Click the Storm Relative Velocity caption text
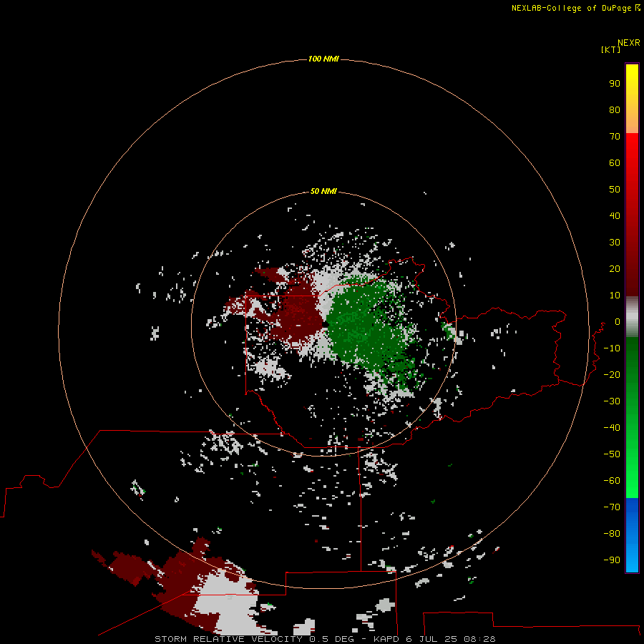 325,639
